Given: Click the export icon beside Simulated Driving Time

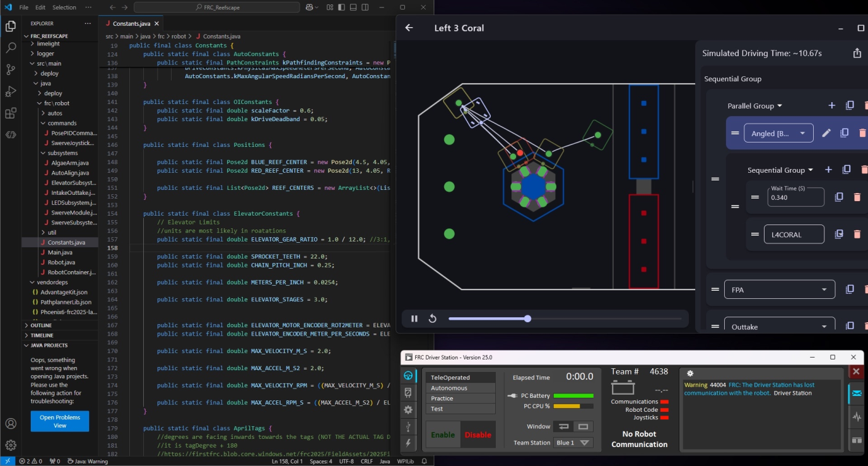Looking at the screenshot, I should (857, 54).
